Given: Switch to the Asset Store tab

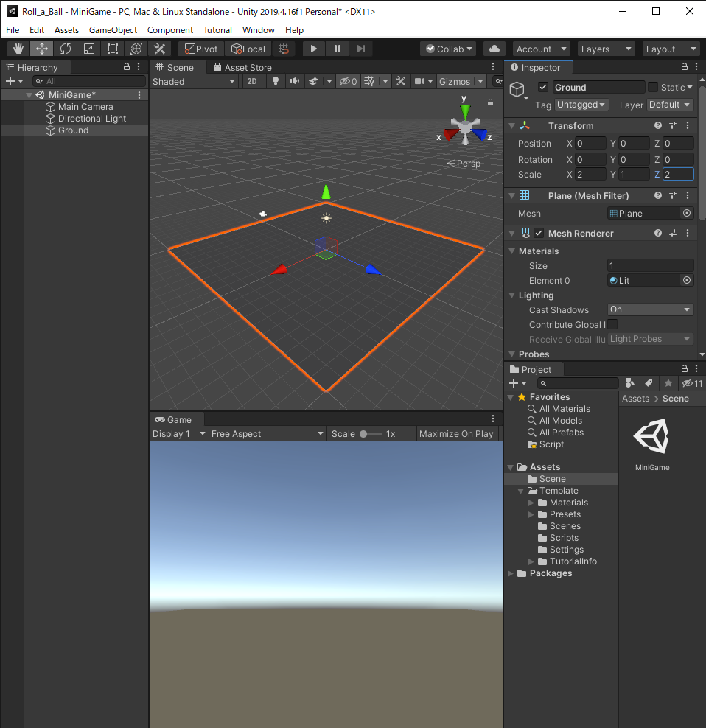Looking at the screenshot, I should (242, 67).
